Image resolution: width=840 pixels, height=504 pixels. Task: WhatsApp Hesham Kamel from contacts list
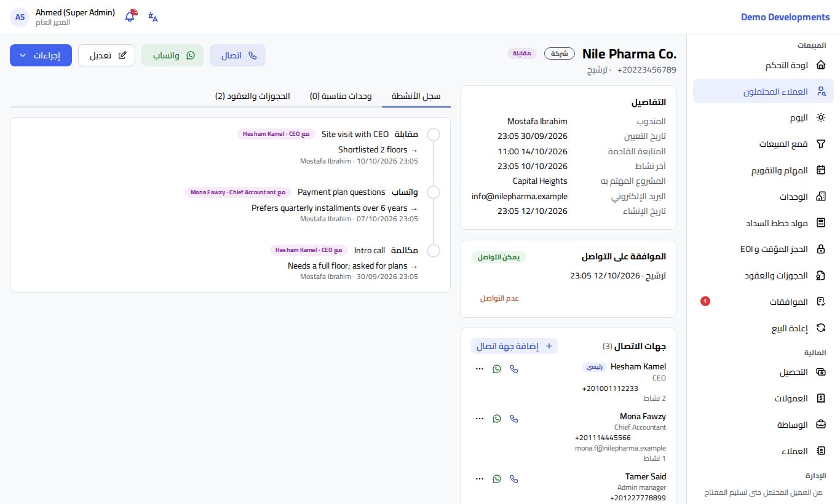(497, 369)
